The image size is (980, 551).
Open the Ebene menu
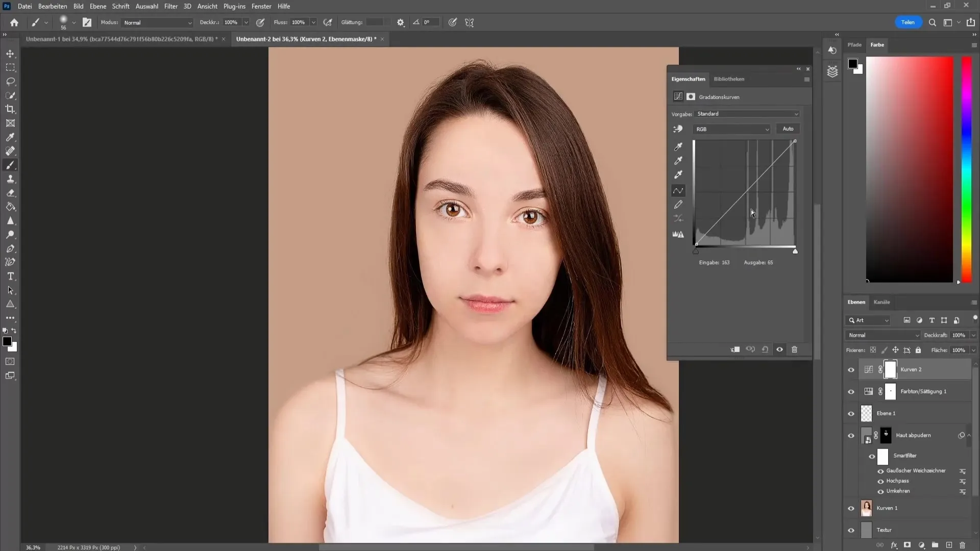[x=97, y=6]
